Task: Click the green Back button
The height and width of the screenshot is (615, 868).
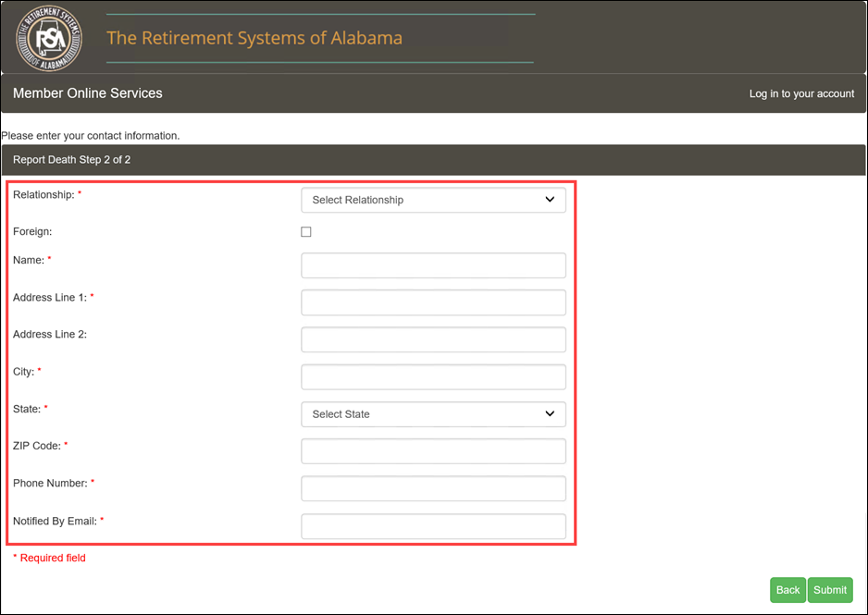Action: coord(787,590)
